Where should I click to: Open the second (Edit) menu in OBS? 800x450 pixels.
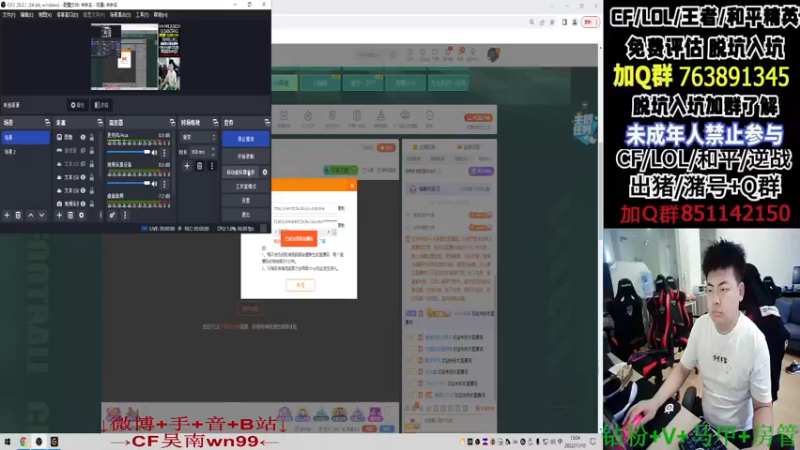pos(27,15)
